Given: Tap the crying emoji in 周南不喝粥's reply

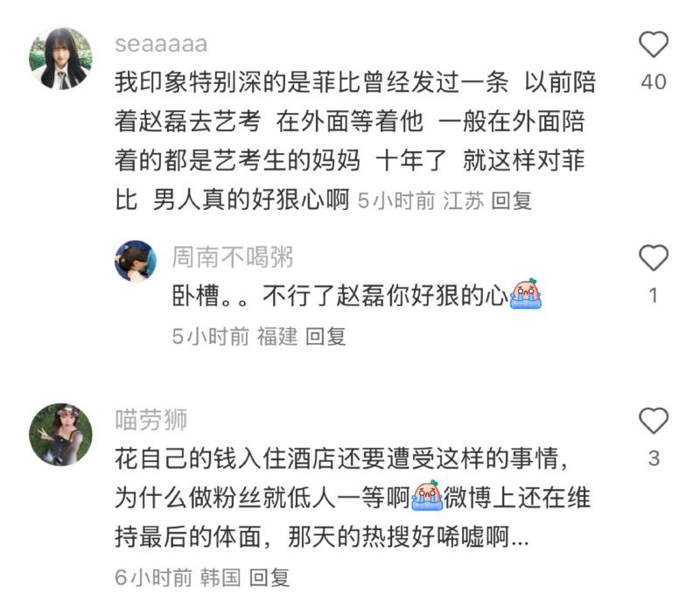Looking at the screenshot, I should (526, 294).
